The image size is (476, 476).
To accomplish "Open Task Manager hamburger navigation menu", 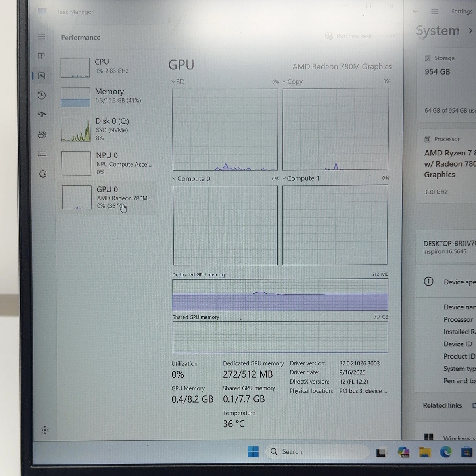I will tap(41, 37).
